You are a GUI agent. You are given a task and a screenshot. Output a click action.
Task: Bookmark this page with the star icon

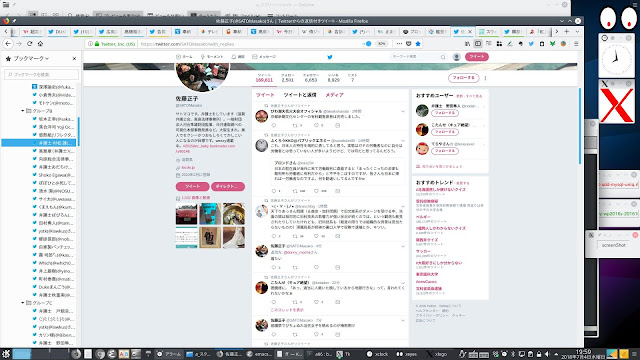418,44
